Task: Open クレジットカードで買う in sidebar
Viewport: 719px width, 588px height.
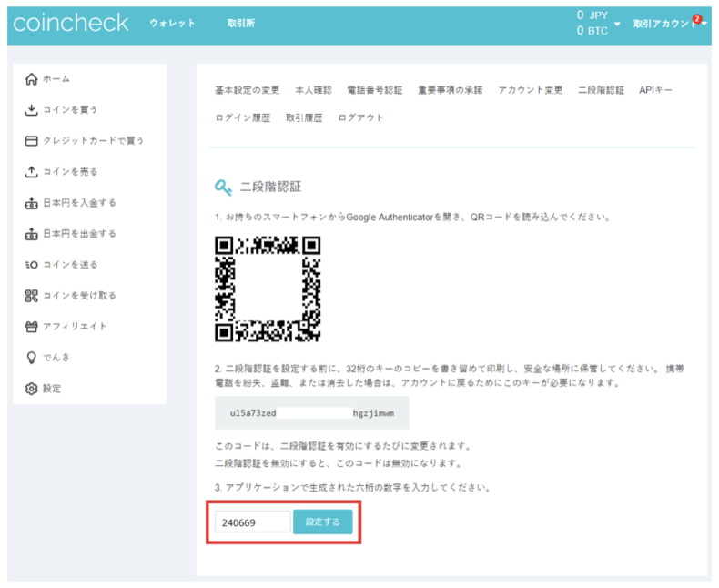Action: (x=93, y=140)
